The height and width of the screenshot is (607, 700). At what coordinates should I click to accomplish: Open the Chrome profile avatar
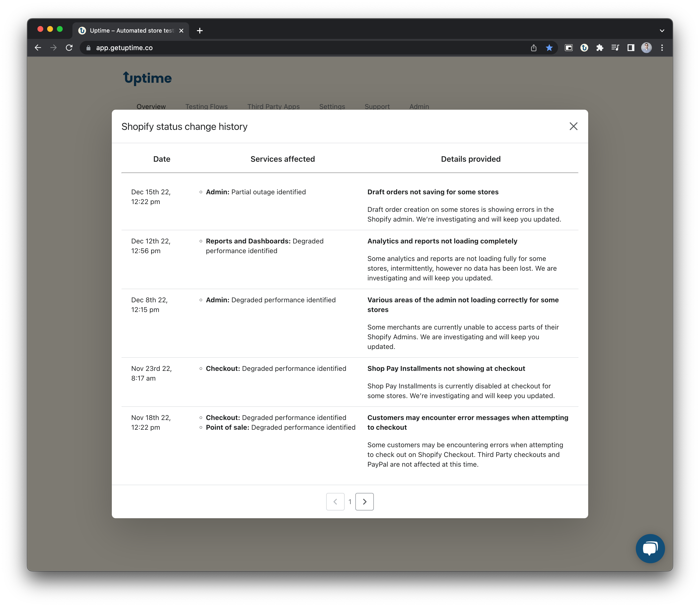pyautogui.click(x=646, y=48)
